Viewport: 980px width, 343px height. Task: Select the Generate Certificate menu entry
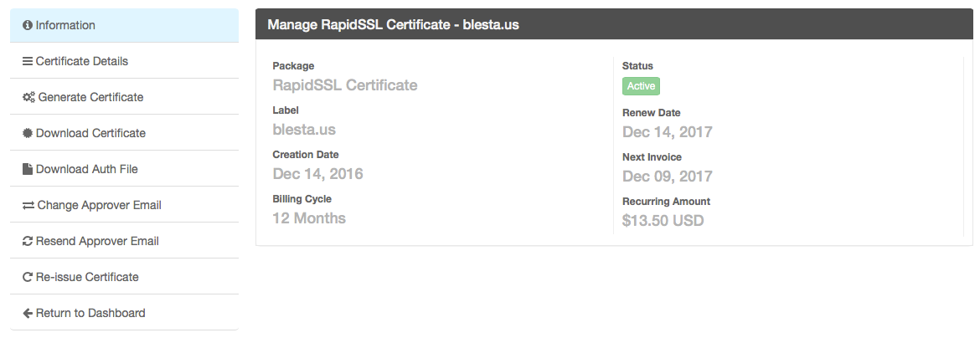click(x=90, y=98)
